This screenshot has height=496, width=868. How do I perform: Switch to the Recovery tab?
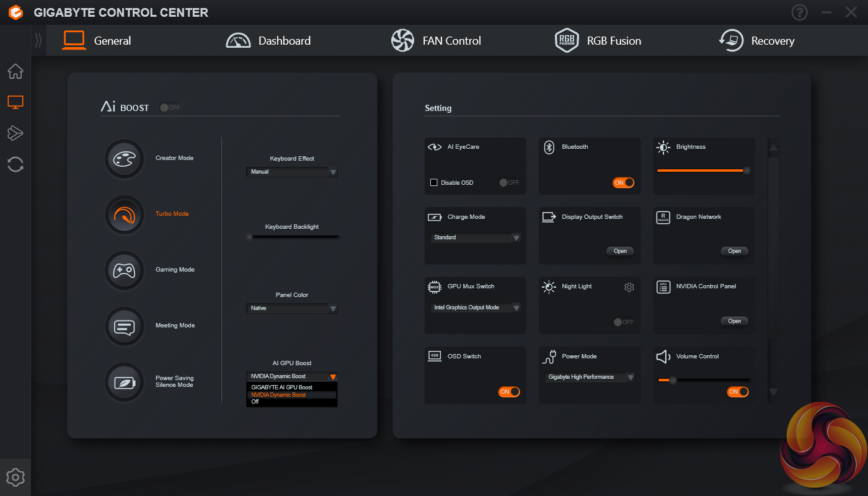coord(757,41)
